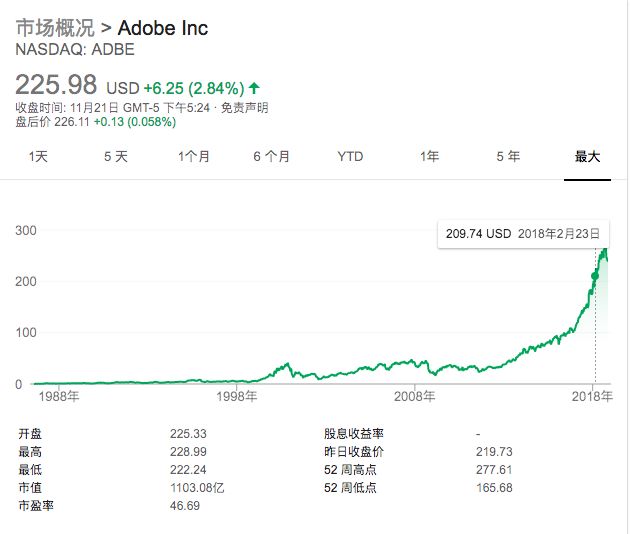Viewport: 630px width, 534px height.
Task: Click the 225.98 current price
Action: point(56,85)
